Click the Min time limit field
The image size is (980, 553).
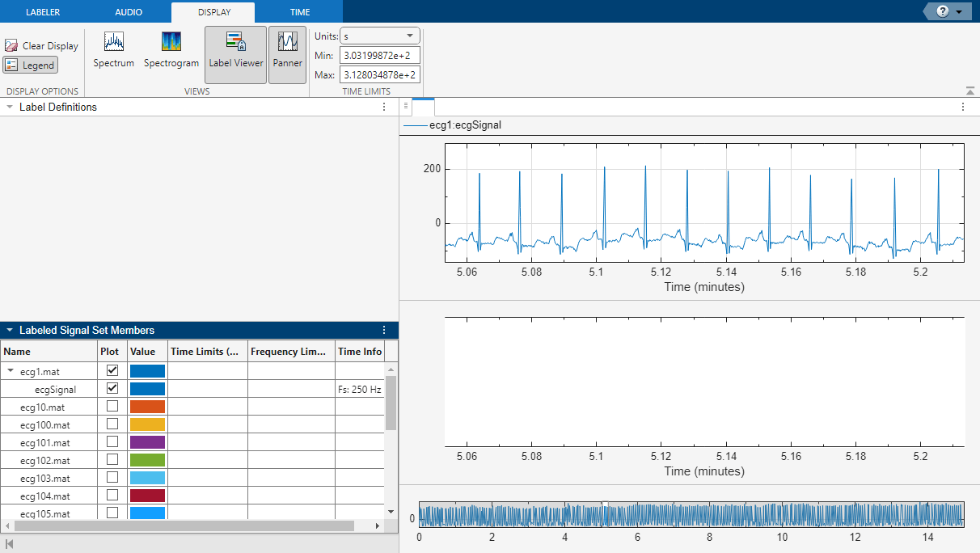coord(379,55)
